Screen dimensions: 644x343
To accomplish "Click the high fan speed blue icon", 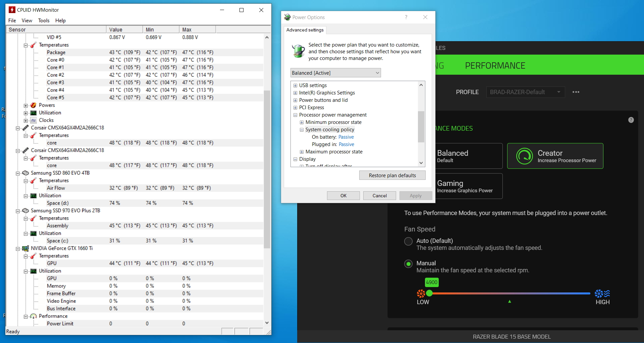I will pos(602,293).
